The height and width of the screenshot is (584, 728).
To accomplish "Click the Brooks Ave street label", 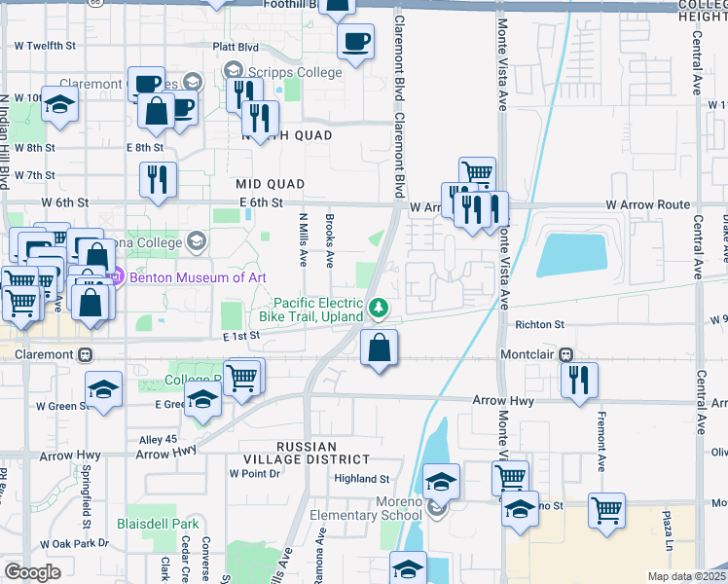I will pos(330,241).
